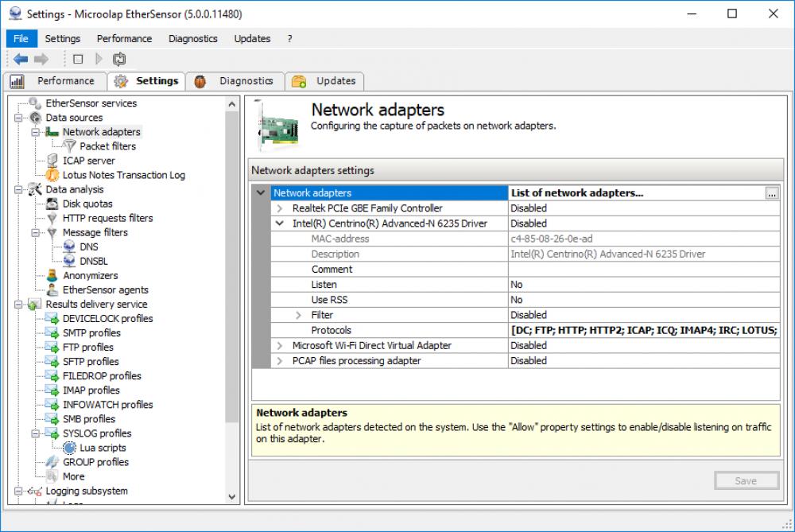Select the EtherSensor agents icon
Image resolution: width=795 pixels, height=532 pixels.
click(x=51, y=289)
